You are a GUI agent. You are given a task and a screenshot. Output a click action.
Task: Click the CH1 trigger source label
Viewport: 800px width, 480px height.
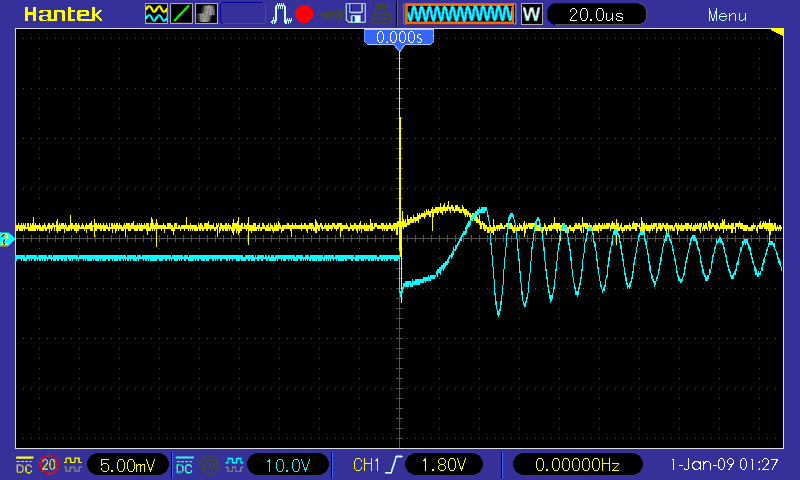pos(366,465)
